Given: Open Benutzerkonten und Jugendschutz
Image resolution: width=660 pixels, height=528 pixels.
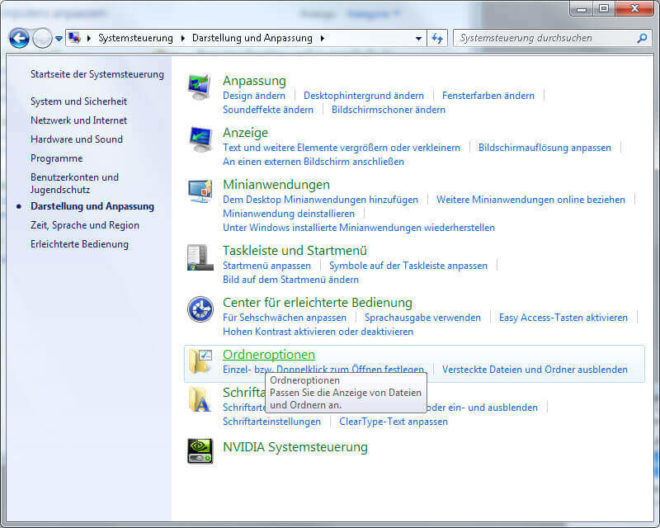Looking at the screenshot, I should (75, 184).
